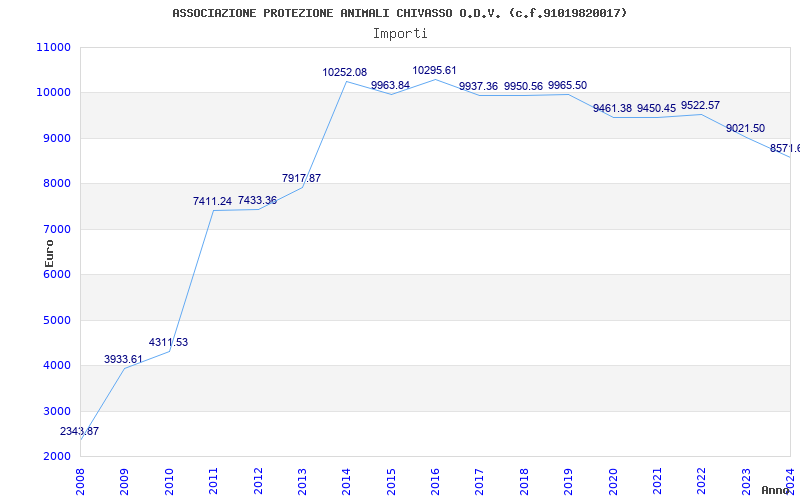Click the 11000 y-axis tick label
Screen dimensions: 800x500
click(x=53, y=47)
